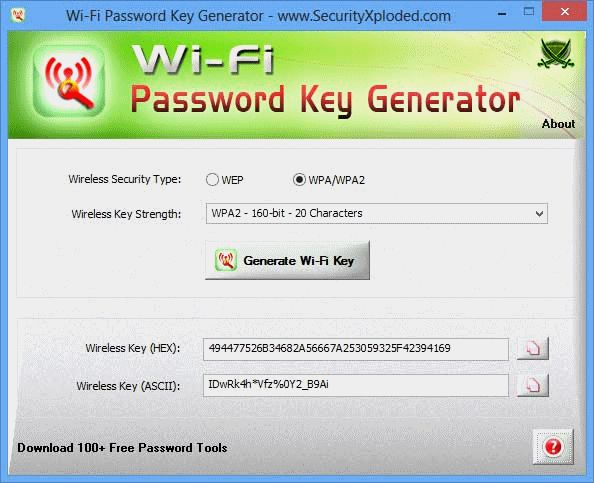Click the crossed swords SecurityXploded logo
The height and width of the screenshot is (483, 594).
pos(555,54)
